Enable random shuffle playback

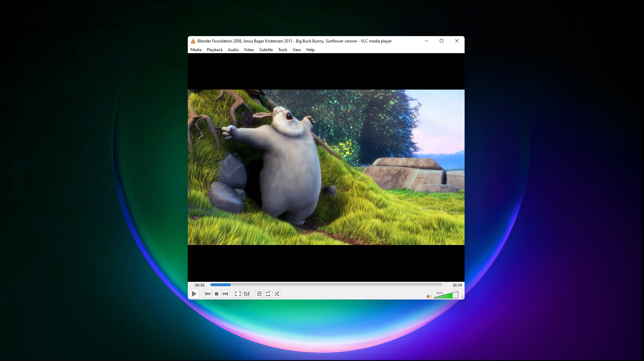(x=277, y=294)
